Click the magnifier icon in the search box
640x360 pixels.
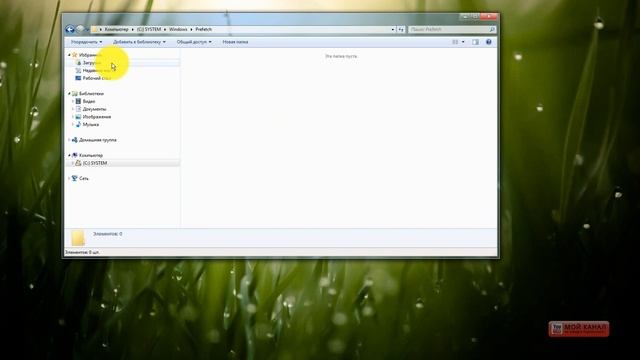point(492,29)
